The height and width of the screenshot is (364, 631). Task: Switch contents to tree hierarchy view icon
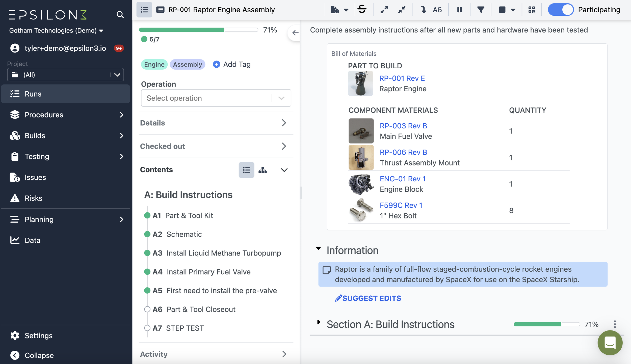262,170
